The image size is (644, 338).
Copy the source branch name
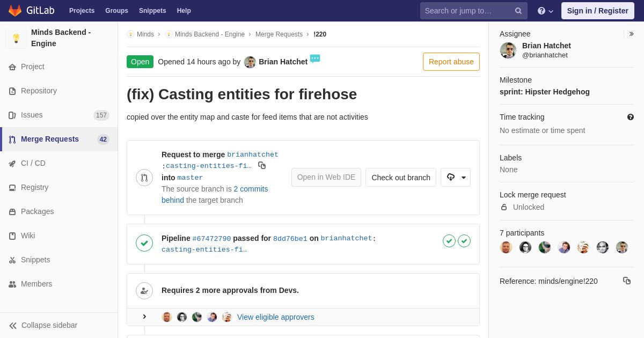[x=262, y=165]
